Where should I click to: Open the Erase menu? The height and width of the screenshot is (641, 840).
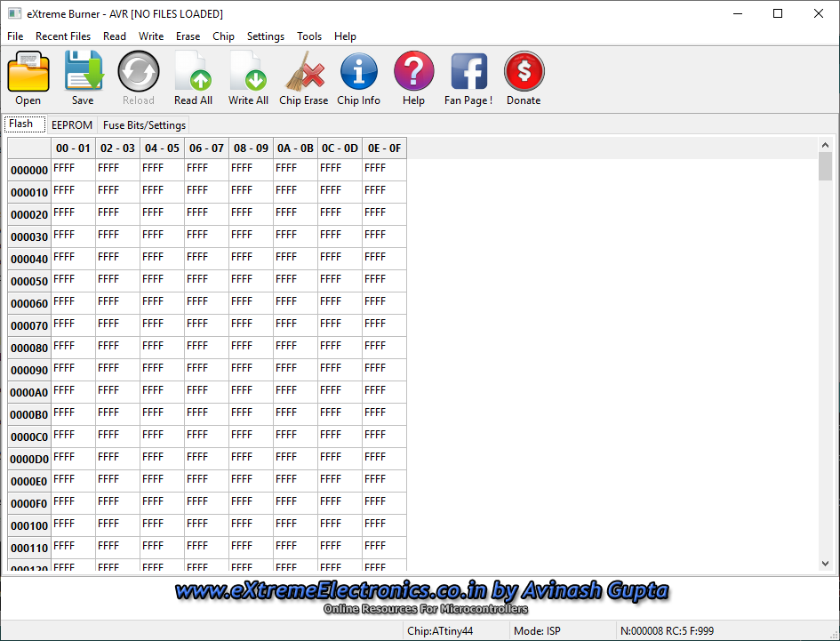[x=188, y=36]
